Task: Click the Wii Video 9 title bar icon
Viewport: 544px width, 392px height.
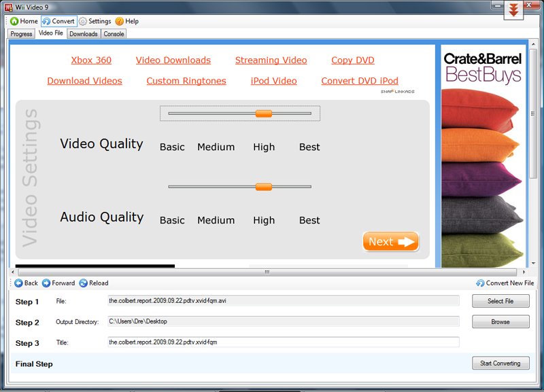Action: 9,7
